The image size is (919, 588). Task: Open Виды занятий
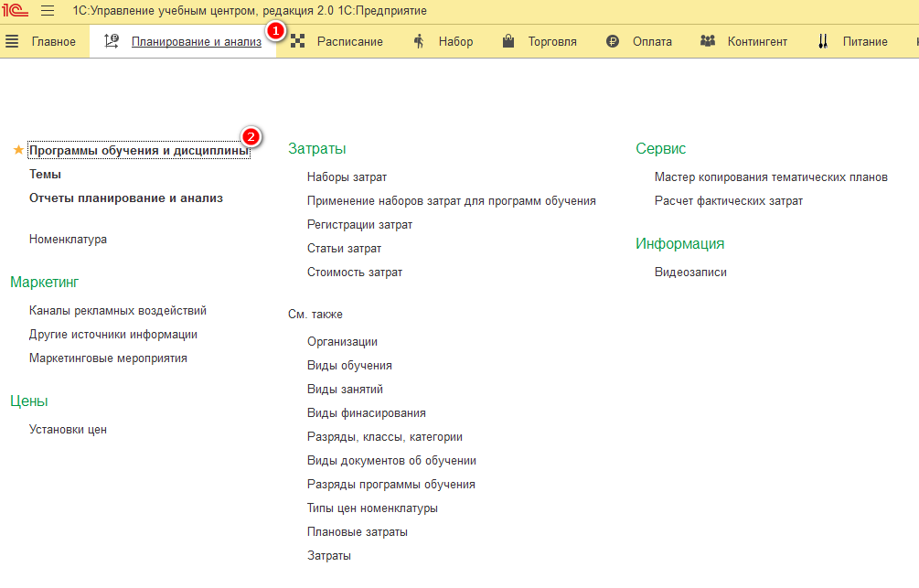point(346,390)
